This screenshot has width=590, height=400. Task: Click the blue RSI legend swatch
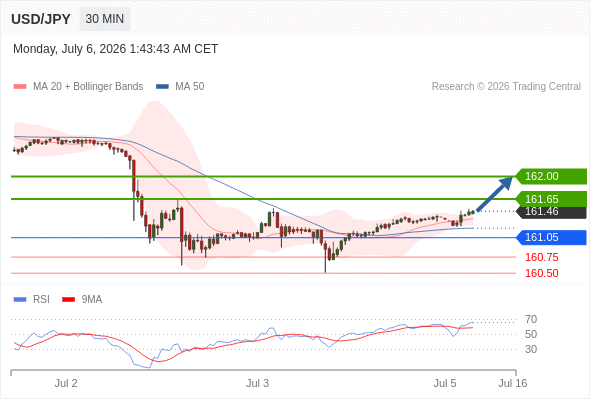click(x=20, y=300)
